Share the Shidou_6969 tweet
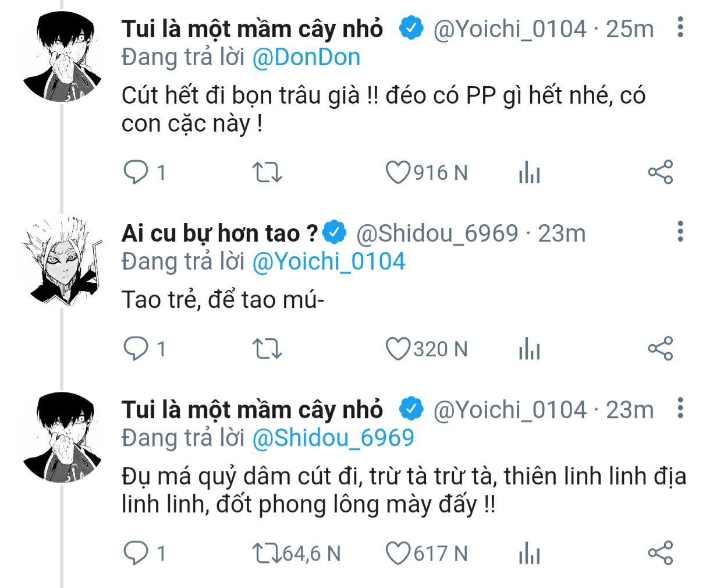The height and width of the screenshot is (588, 717). coord(660,349)
